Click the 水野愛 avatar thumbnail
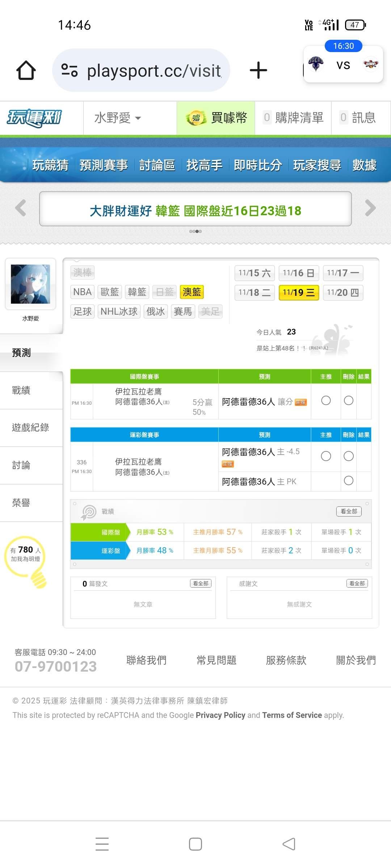 tap(30, 284)
